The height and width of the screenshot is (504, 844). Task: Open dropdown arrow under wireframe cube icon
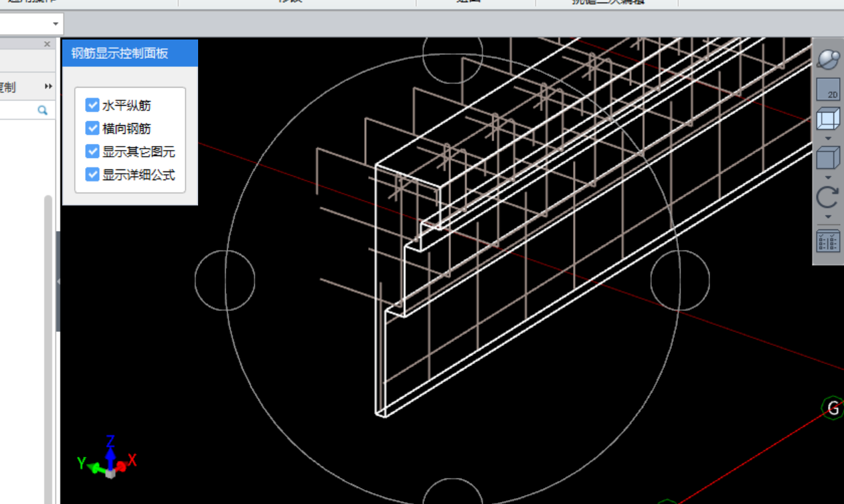point(828,138)
